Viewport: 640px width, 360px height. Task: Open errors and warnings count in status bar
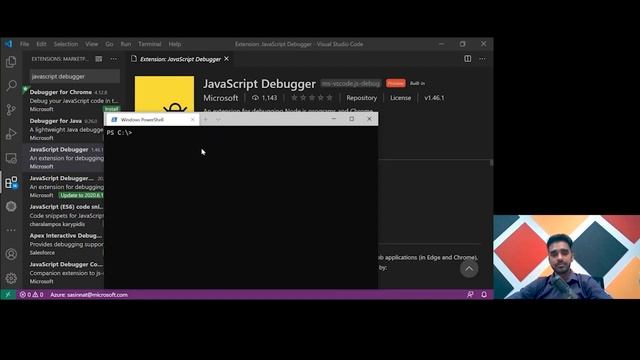tap(31, 294)
